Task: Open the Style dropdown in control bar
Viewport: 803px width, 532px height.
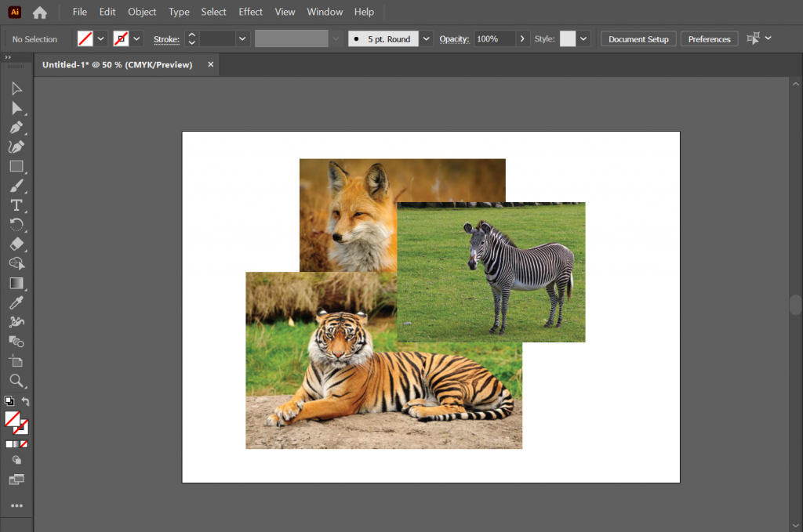Action: click(583, 38)
